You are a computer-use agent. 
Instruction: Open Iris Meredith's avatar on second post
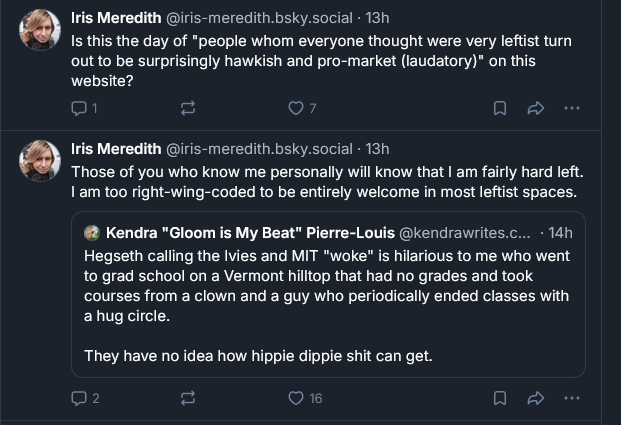[40, 160]
